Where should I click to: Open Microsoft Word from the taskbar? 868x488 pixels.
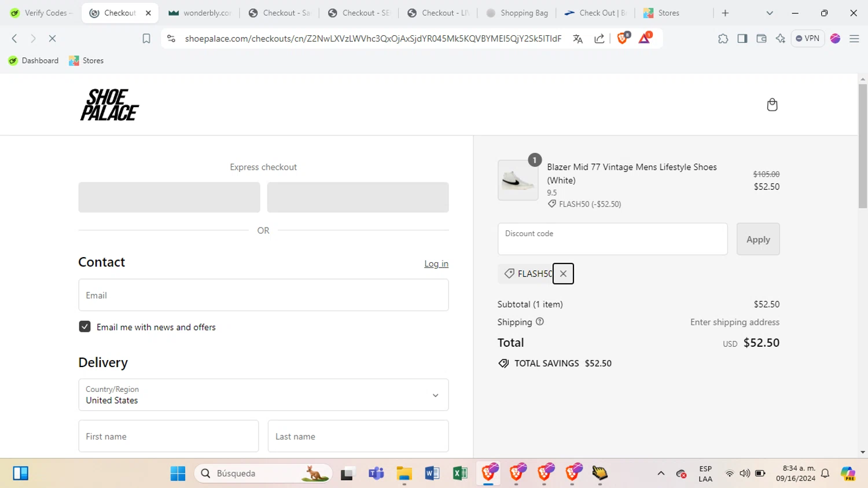tap(432, 474)
